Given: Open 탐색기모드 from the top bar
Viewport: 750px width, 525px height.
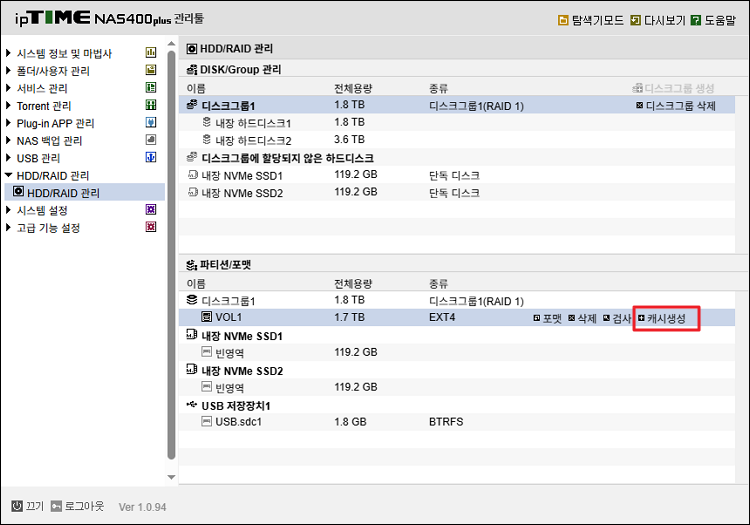Looking at the screenshot, I should click(588, 20).
